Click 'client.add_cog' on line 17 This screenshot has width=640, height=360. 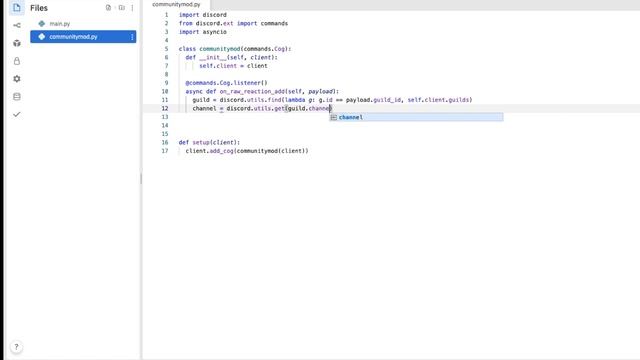click(209, 151)
